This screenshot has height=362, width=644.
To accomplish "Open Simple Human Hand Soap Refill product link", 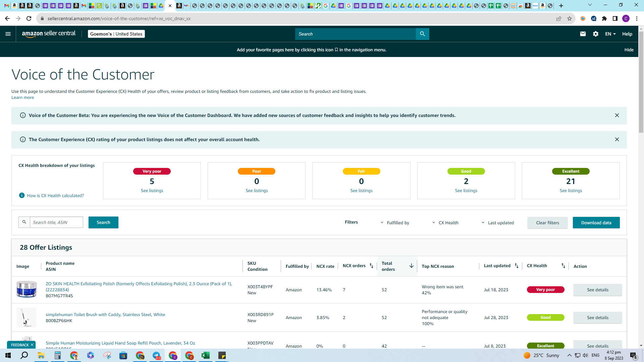I will pos(120,343).
